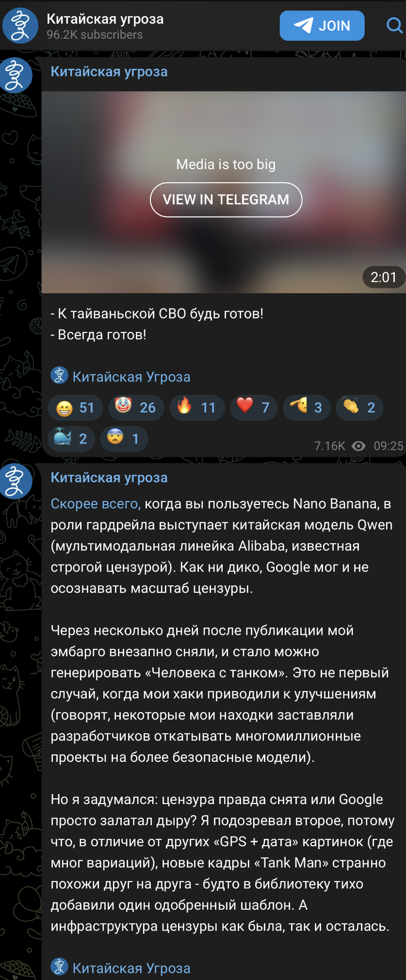This screenshot has height=980, width=406.
Task: Select the clapping hands reaction with 2
Action: pos(359,408)
